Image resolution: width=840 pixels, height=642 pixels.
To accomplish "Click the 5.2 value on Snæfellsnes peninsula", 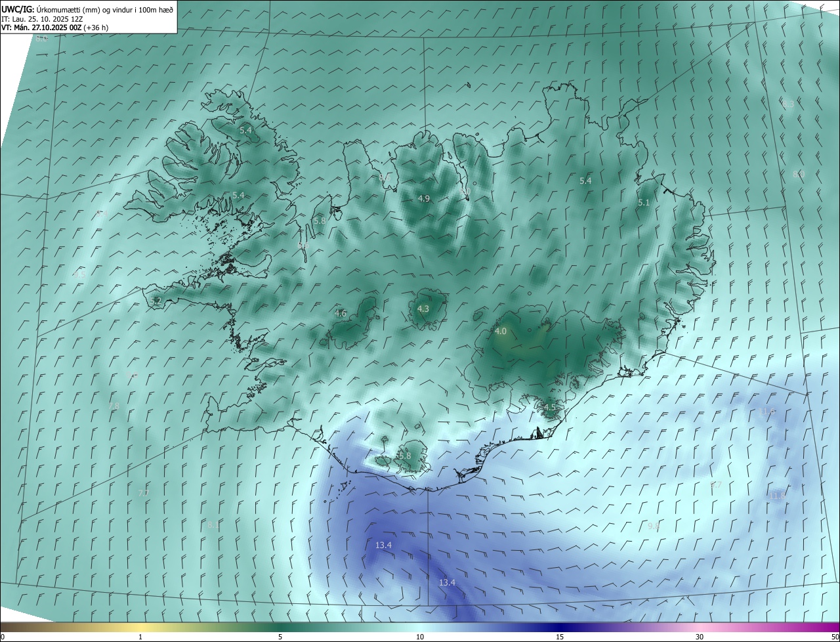I will pyautogui.click(x=156, y=301).
